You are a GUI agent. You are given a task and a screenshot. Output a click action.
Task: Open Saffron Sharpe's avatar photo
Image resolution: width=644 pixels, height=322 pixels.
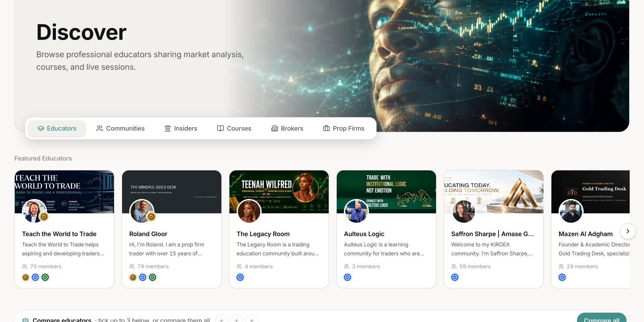464,211
